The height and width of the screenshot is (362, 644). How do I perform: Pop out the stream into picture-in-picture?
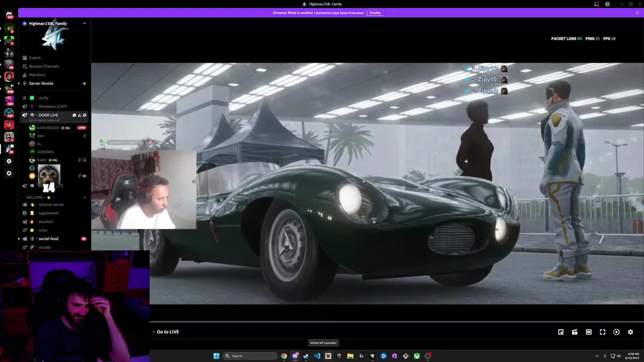(x=561, y=332)
